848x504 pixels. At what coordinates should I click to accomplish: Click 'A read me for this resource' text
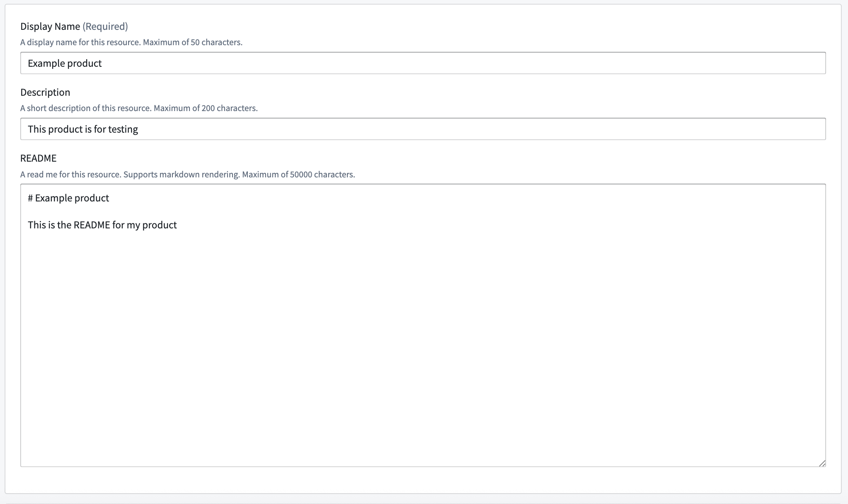click(x=71, y=174)
